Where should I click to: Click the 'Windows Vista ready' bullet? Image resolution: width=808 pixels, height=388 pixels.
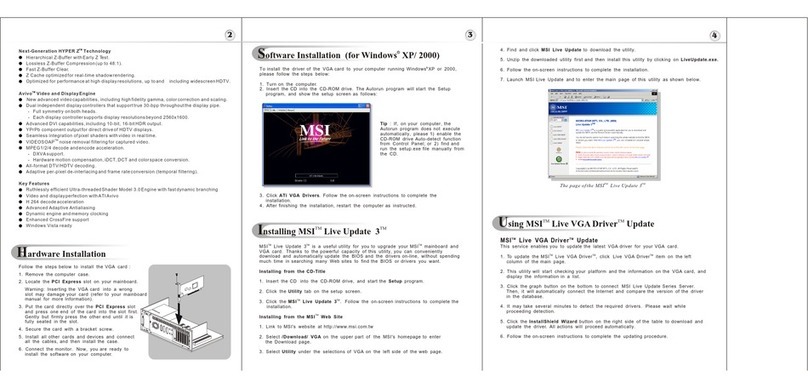49,226
